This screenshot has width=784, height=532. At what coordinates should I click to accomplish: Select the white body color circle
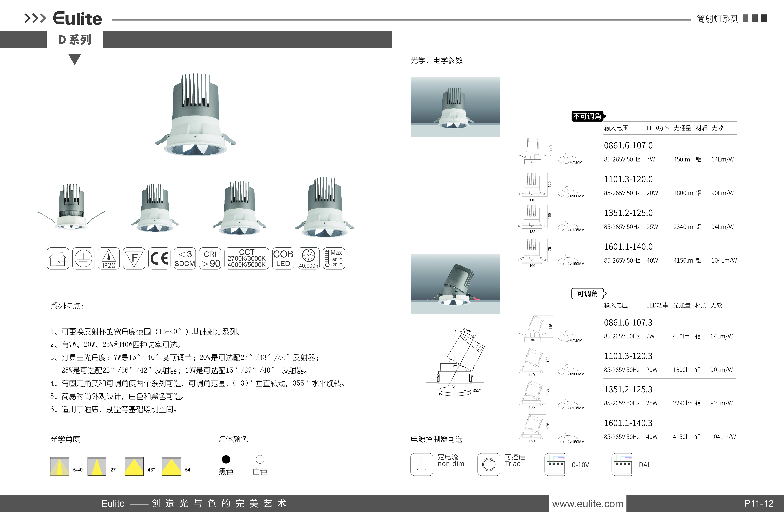[x=260, y=459]
